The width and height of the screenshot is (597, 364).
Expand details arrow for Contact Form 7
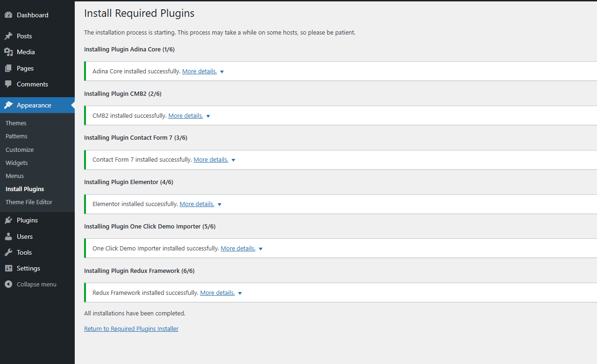(x=234, y=160)
